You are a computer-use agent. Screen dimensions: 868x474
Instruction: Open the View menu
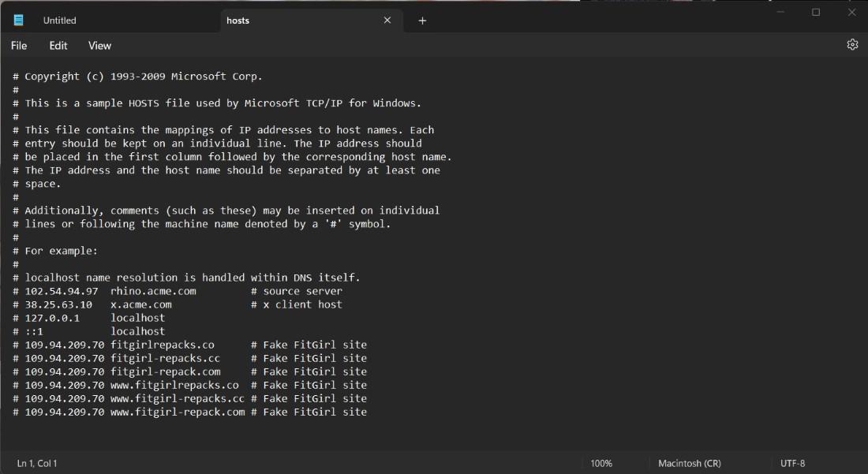(99, 46)
